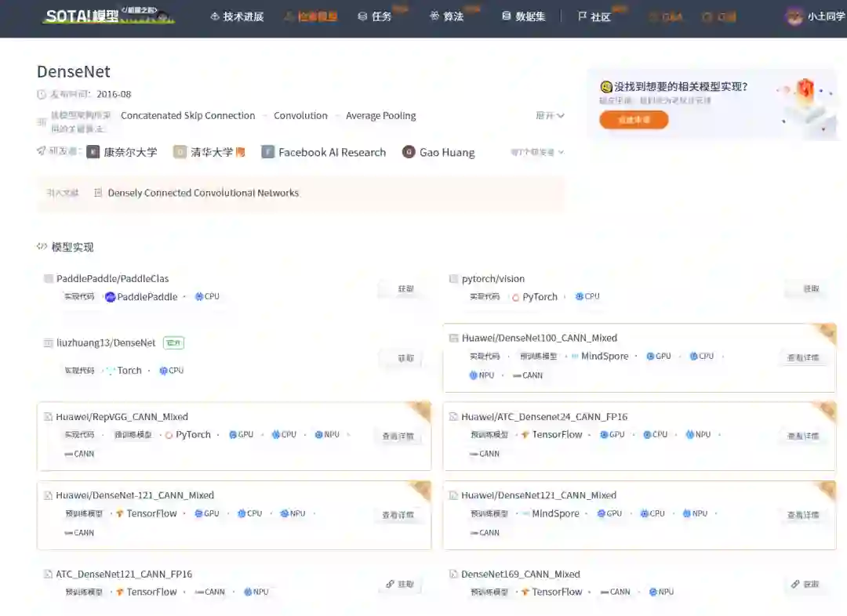Open PaddlePaddle/PaddleClas implementation

112,278
